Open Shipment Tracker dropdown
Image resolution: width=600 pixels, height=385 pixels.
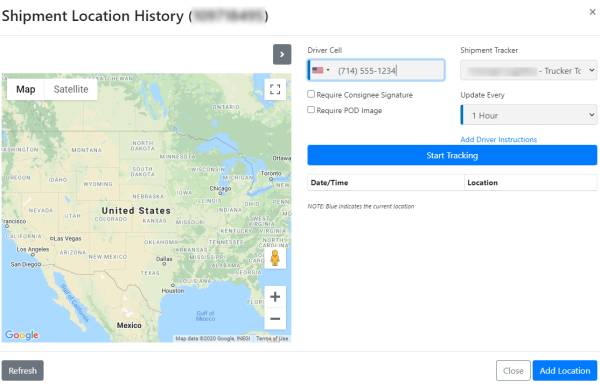pyautogui.click(x=528, y=70)
